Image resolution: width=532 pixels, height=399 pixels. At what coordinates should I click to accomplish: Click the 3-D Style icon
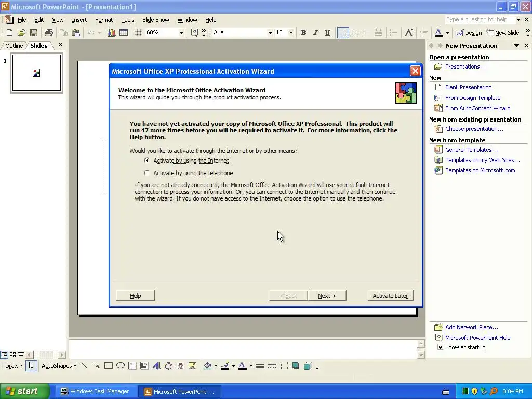pyautogui.click(x=308, y=366)
